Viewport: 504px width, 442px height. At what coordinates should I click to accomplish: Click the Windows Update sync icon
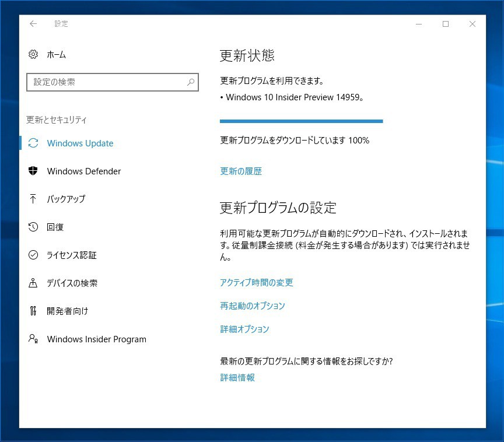click(x=33, y=143)
